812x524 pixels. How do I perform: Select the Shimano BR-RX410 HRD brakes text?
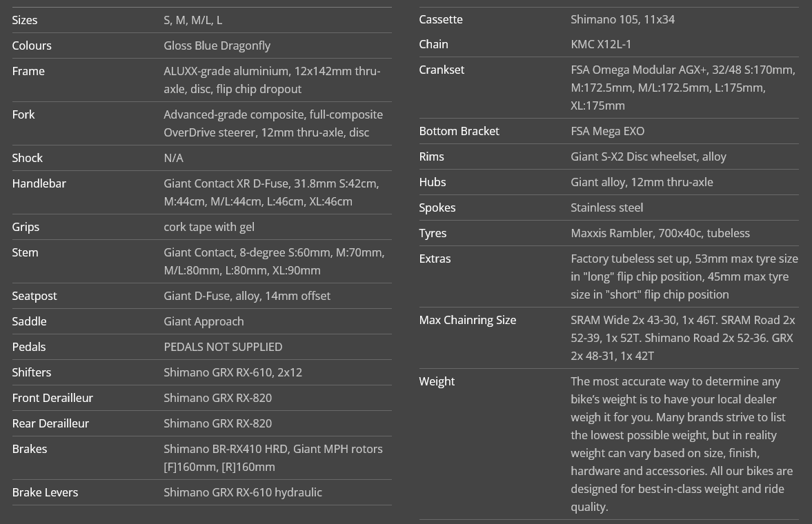click(273, 458)
